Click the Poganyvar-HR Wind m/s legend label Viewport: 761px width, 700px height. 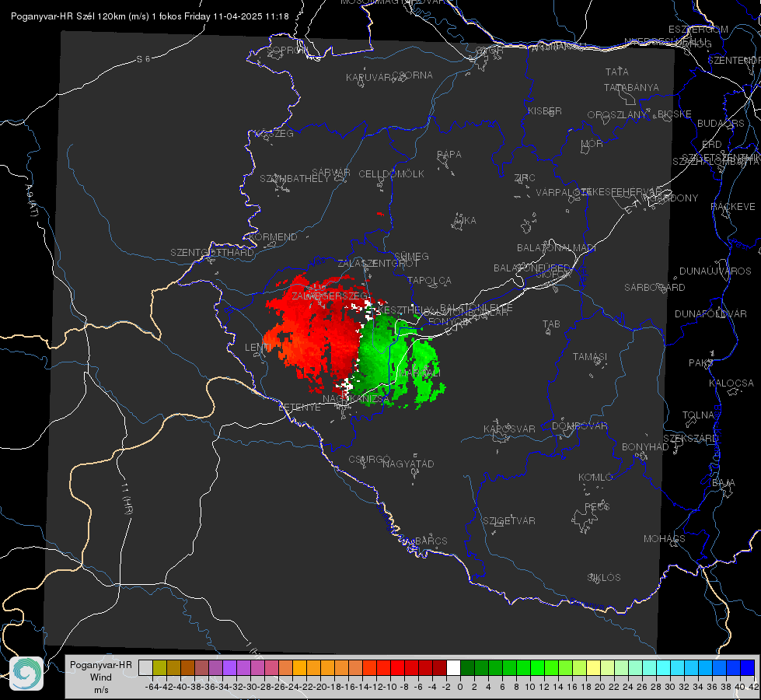coord(101,677)
